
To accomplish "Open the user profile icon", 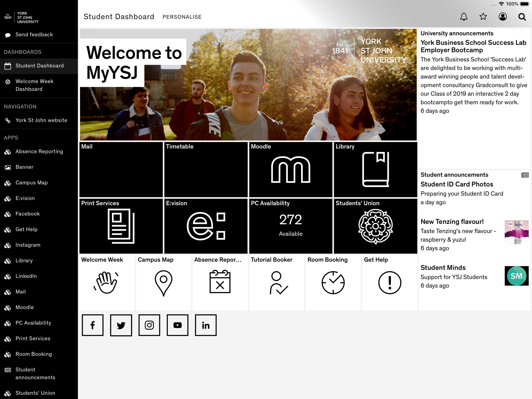I will [502, 17].
